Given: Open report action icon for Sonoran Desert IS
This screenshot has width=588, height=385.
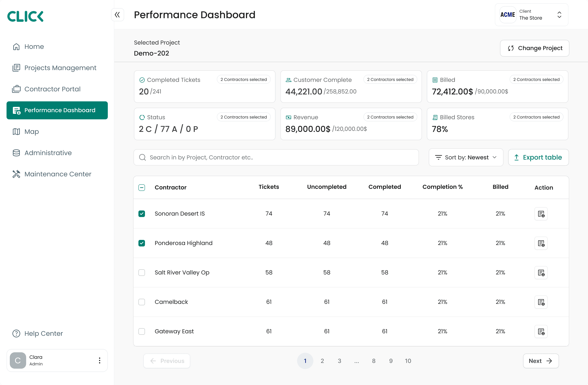Looking at the screenshot, I should pos(541,214).
